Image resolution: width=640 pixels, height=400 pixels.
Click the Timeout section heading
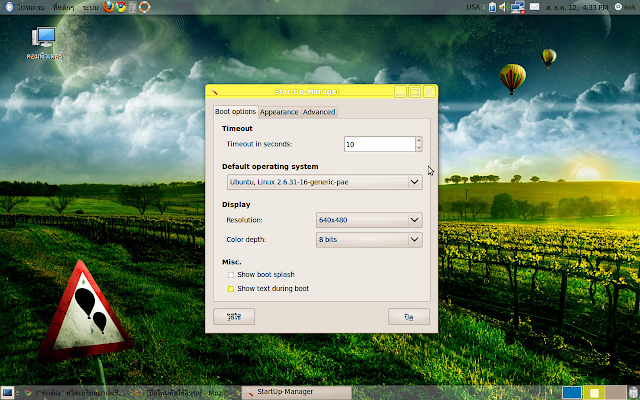click(x=237, y=129)
